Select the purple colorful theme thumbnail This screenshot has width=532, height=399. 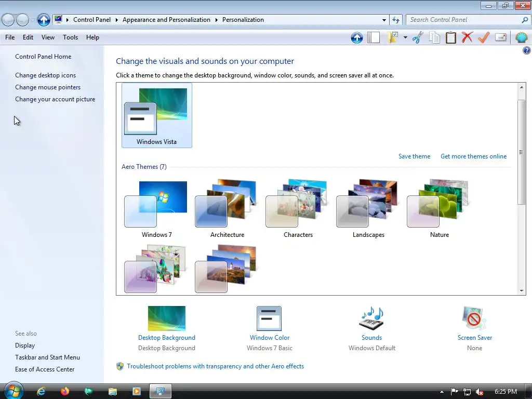[x=155, y=269]
